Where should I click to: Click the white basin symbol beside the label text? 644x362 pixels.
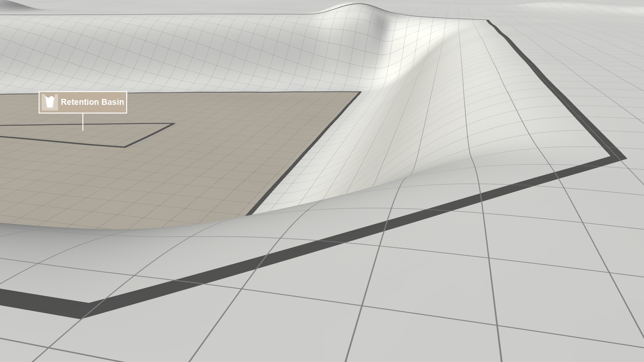click(50, 102)
